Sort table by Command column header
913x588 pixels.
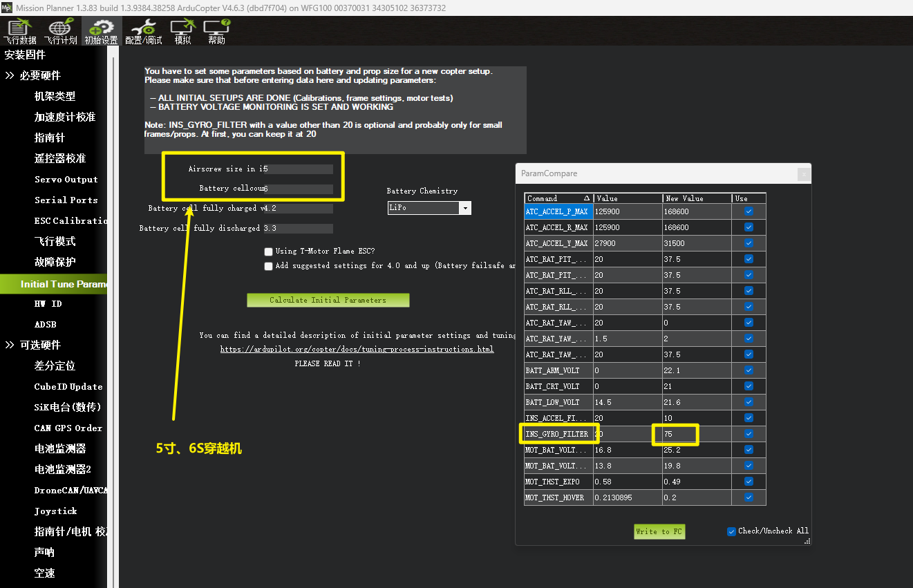click(x=558, y=198)
